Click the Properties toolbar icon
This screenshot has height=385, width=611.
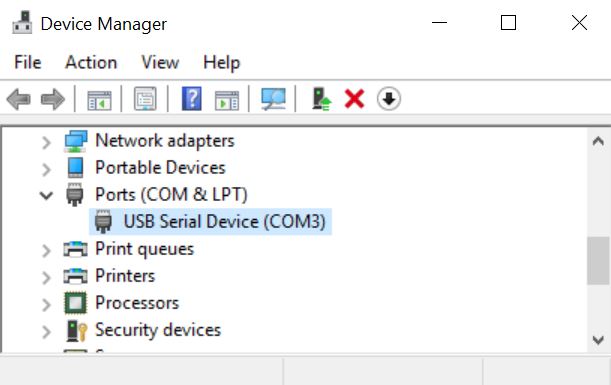click(145, 99)
